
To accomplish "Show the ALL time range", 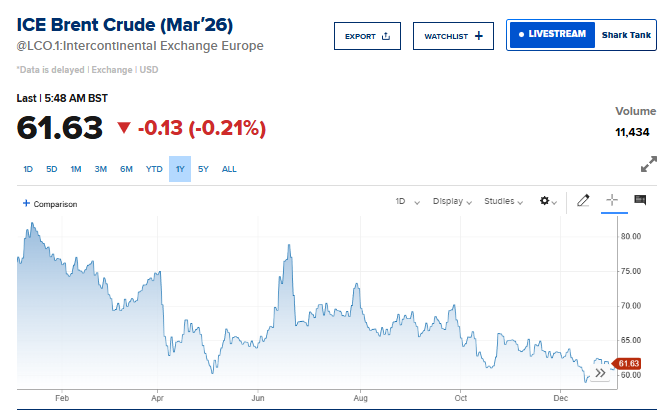I will click(x=229, y=169).
